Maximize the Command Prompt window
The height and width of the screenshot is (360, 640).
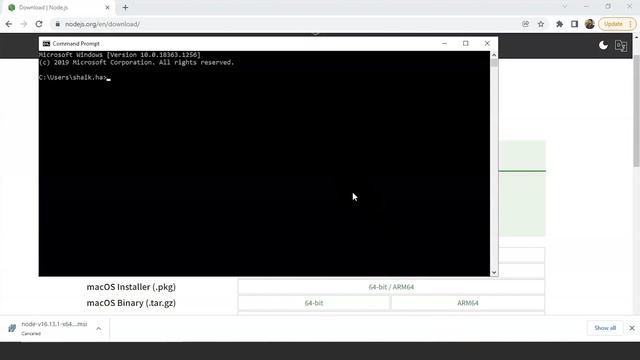(466, 43)
